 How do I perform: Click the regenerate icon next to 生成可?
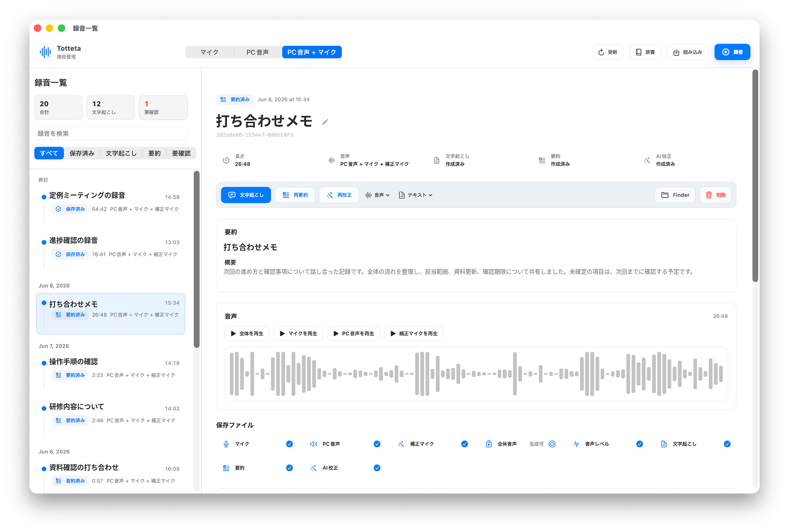click(552, 444)
